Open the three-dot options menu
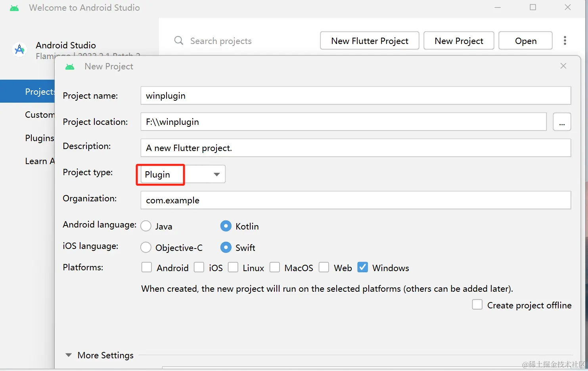The width and height of the screenshot is (588, 371). [565, 40]
